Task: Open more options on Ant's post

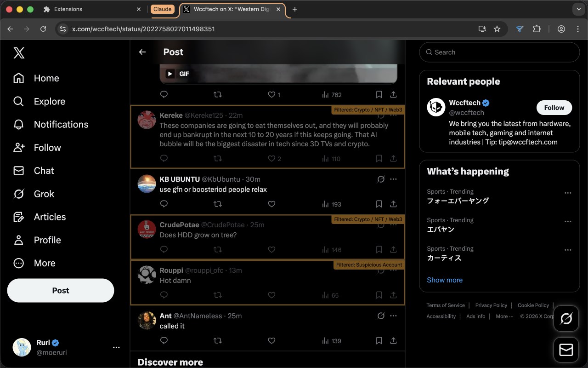Action: point(394,316)
